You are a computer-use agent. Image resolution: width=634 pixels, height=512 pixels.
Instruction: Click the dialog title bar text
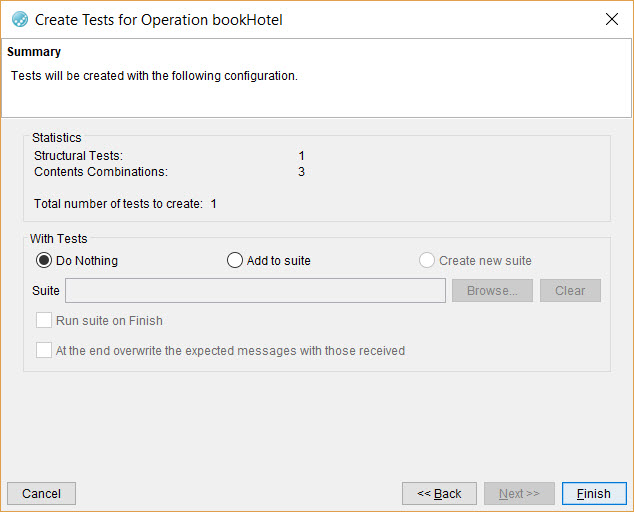[x=159, y=19]
